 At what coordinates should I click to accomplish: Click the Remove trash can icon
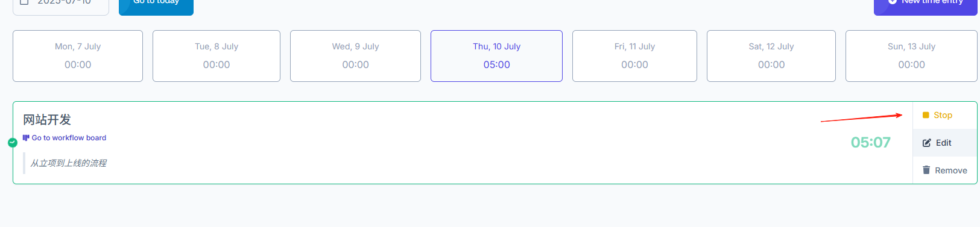pyautogui.click(x=926, y=170)
